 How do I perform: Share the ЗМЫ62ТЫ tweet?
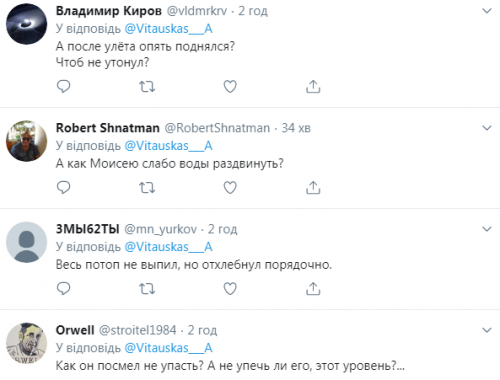[313, 288]
